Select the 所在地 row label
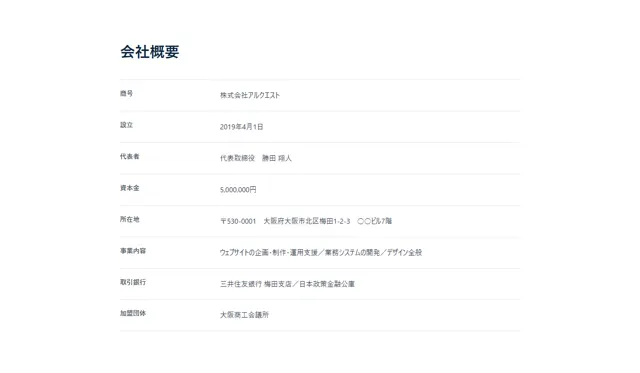 point(129,219)
